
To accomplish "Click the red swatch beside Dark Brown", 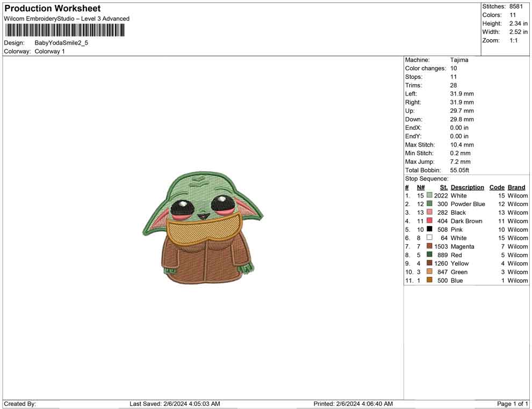I will click(429, 221).
